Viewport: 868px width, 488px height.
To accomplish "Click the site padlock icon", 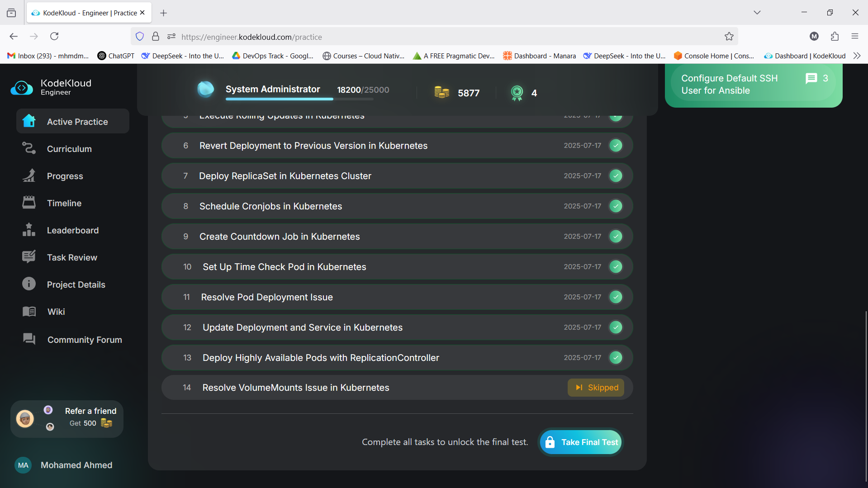I will click(156, 37).
